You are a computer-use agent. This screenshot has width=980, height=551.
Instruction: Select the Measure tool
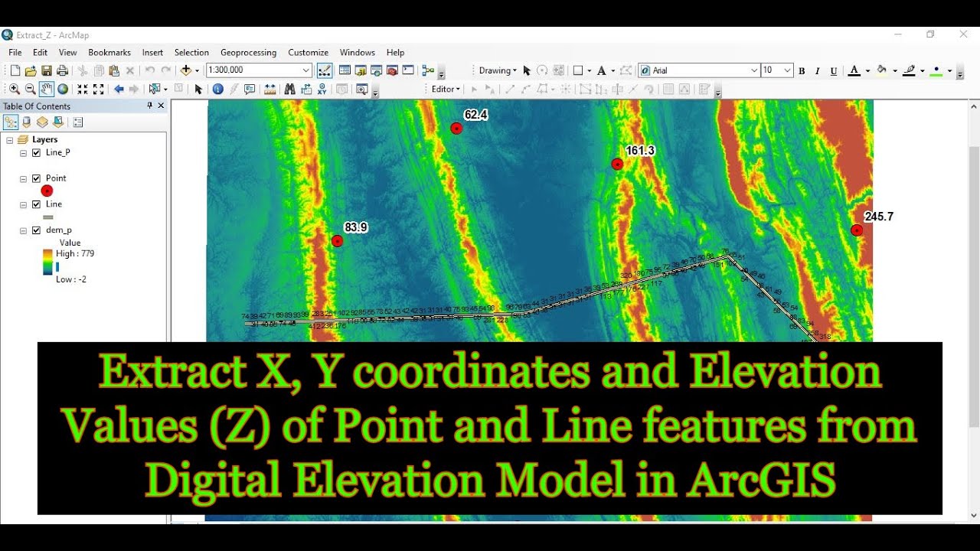click(x=269, y=90)
